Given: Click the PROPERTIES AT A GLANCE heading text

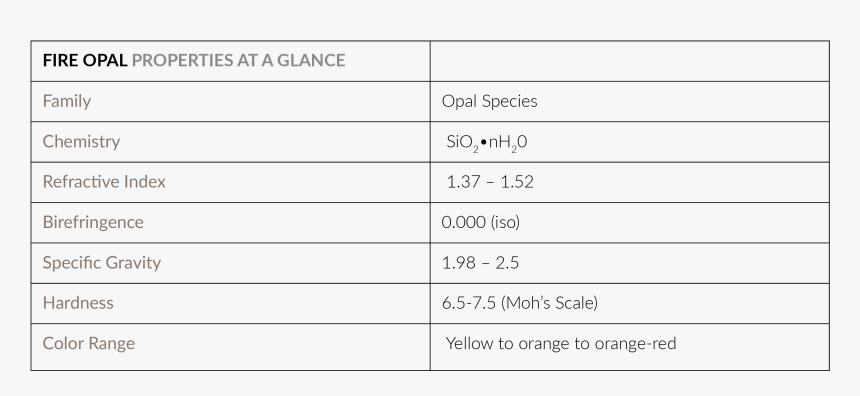Looking at the screenshot, I should (239, 60).
